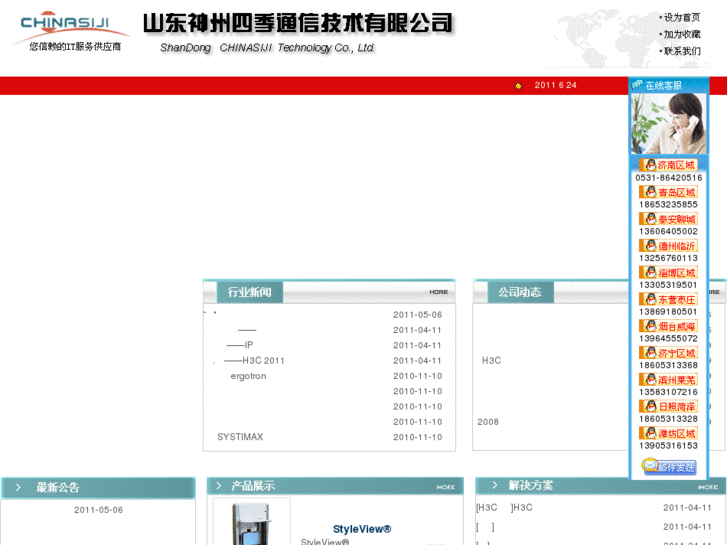Click the arrow icon beside 解决方案
The width and height of the screenshot is (727, 545).
(495, 485)
